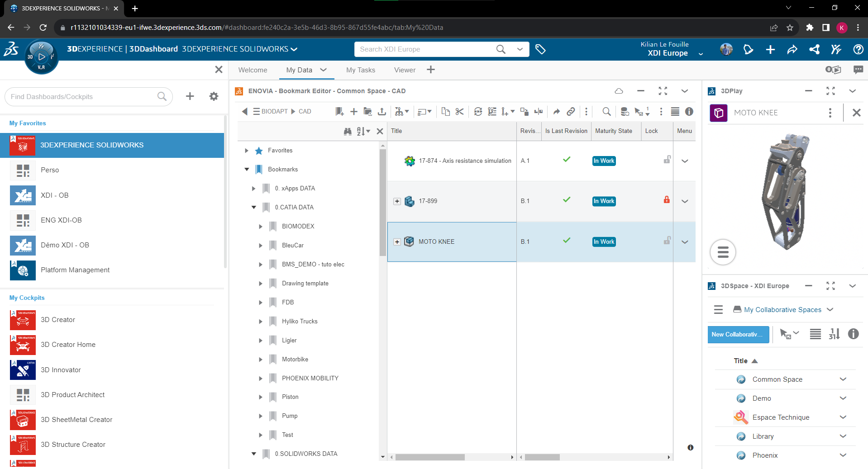
Task: Sort by the Maturity State column header
Action: click(x=616, y=131)
